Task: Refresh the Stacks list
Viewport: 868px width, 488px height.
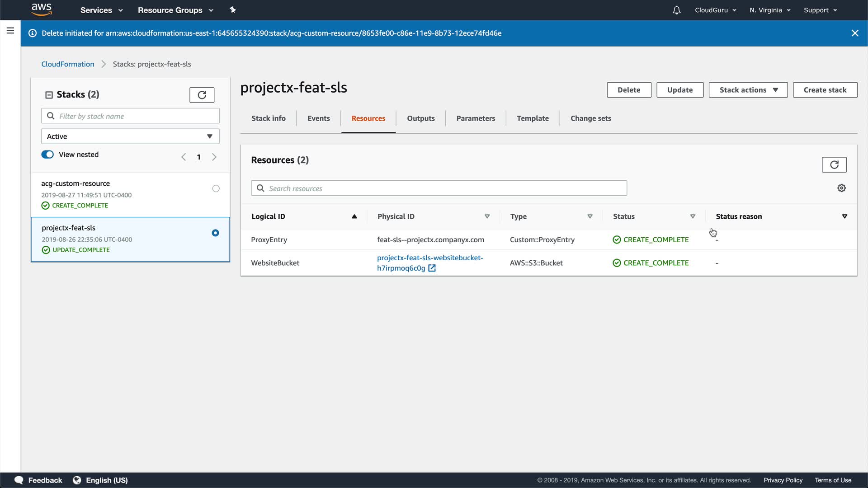Action: point(202,95)
